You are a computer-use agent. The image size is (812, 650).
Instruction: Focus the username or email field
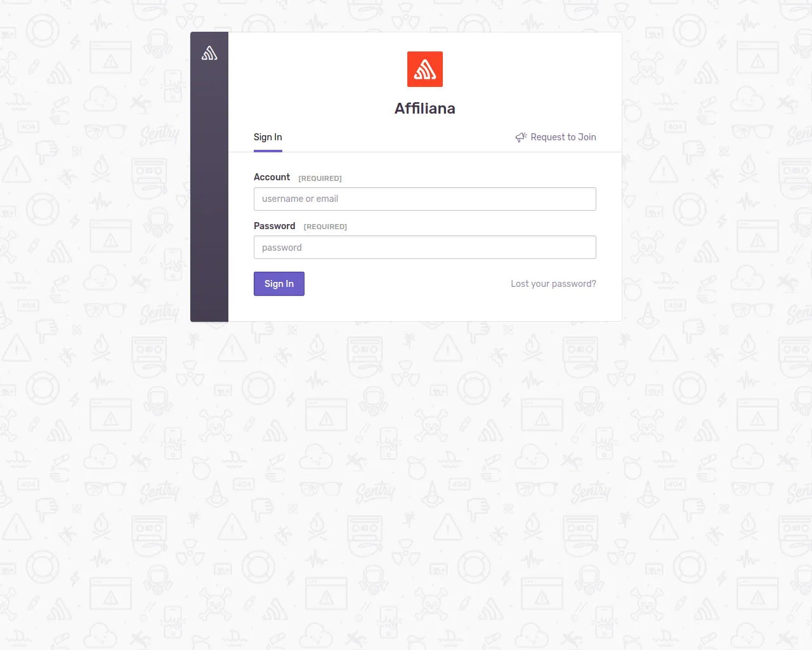point(425,199)
